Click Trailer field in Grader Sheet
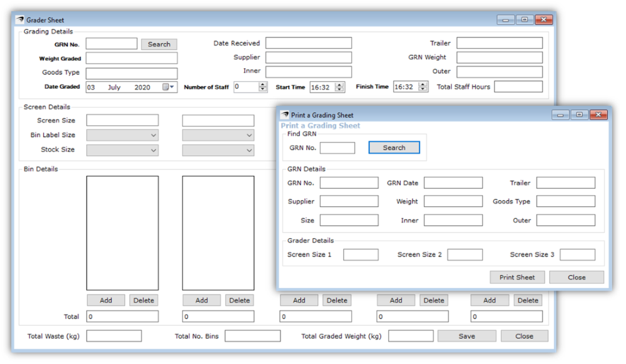This screenshot has height=364, width=626. (x=500, y=43)
